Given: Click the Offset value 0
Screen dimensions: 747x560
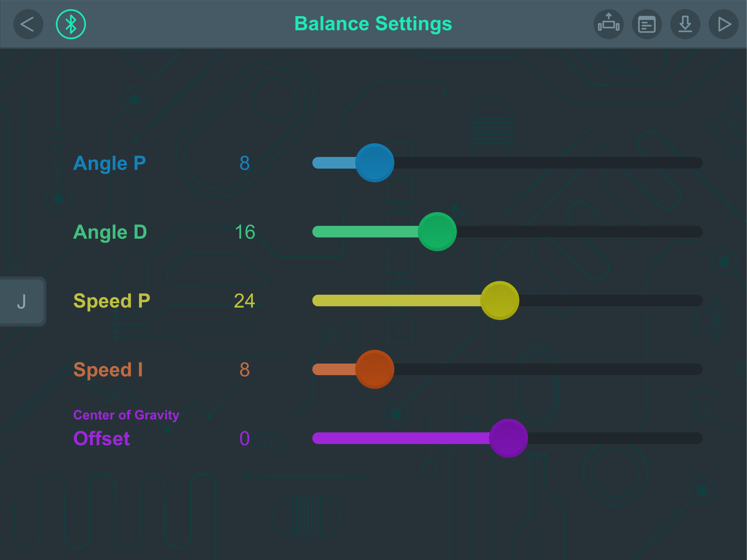Looking at the screenshot, I should click(x=244, y=438).
